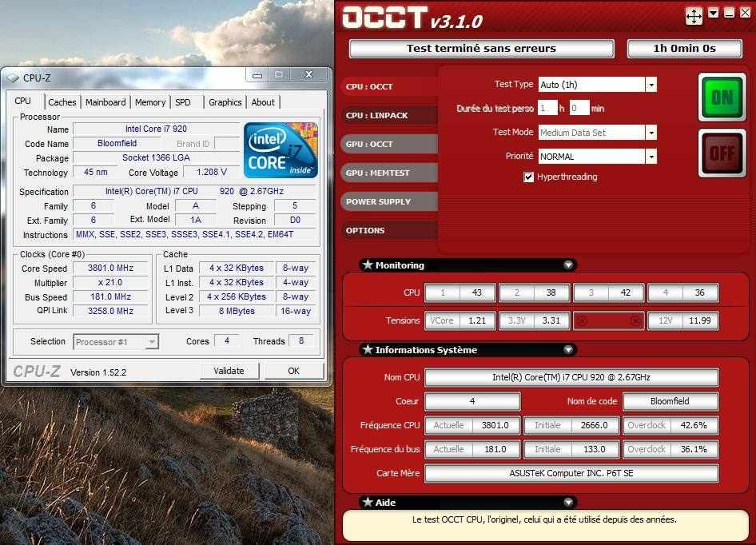Click the Nom CPU field in OCCT
756x545 pixels.
pyautogui.click(x=571, y=377)
